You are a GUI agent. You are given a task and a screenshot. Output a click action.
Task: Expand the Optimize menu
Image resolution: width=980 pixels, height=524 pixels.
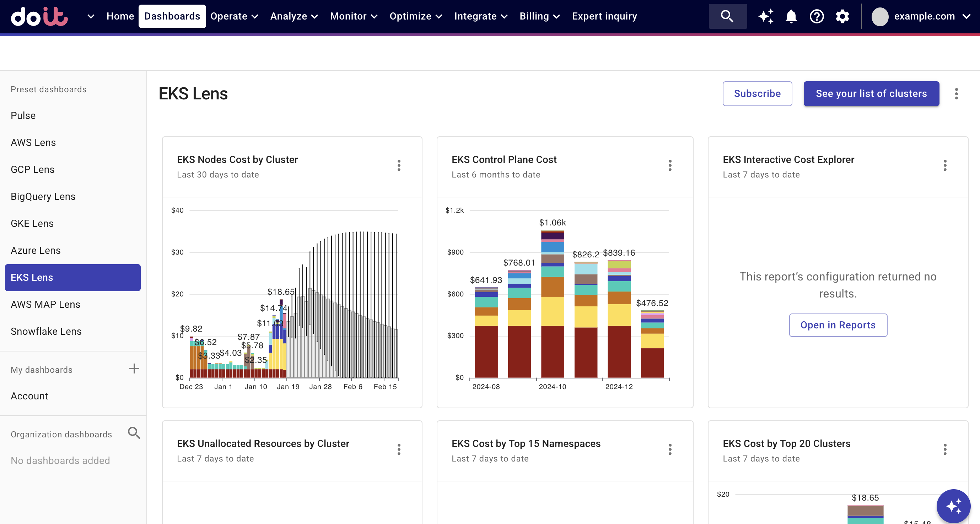pyautogui.click(x=416, y=16)
